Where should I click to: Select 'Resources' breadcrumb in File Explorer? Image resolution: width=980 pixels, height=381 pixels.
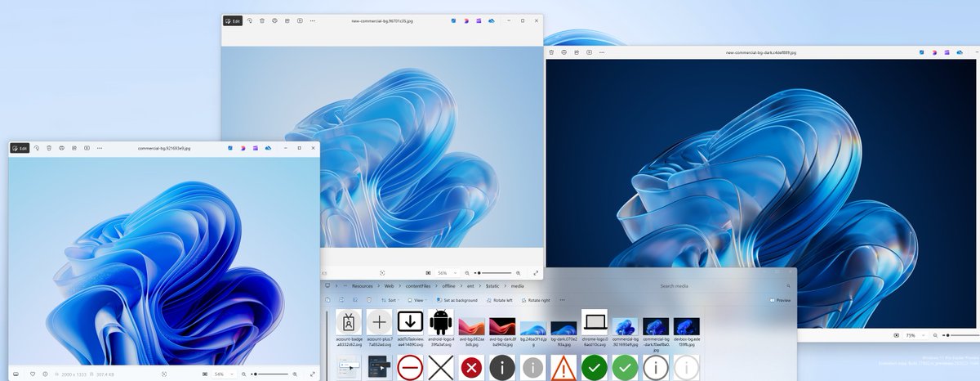click(362, 286)
